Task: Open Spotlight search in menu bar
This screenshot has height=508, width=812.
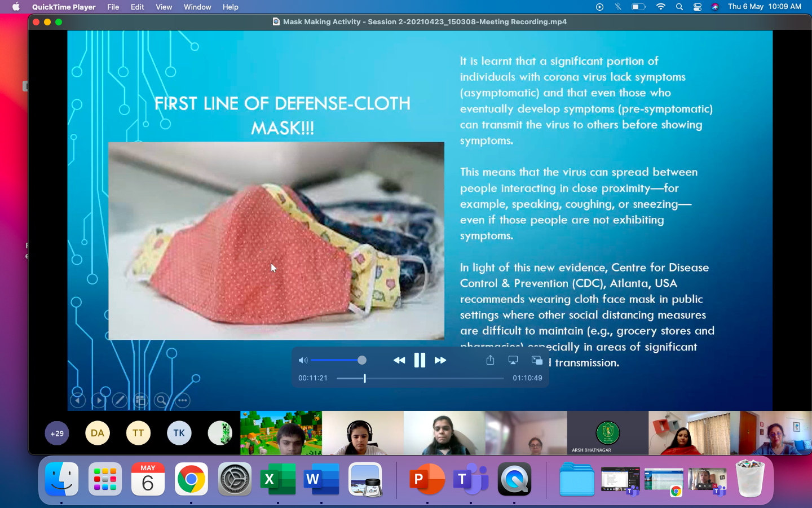Action: 679,7
